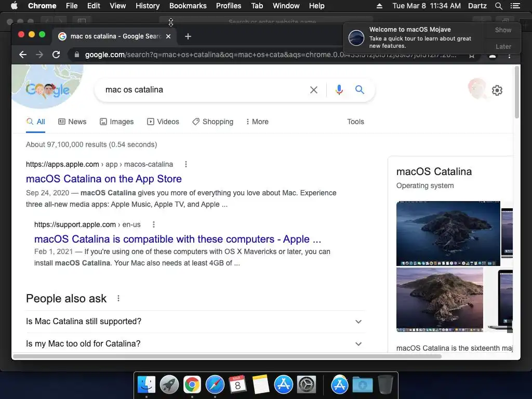Open the Profiles menu
The image size is (532, 399).
click(x=229, y=6)
